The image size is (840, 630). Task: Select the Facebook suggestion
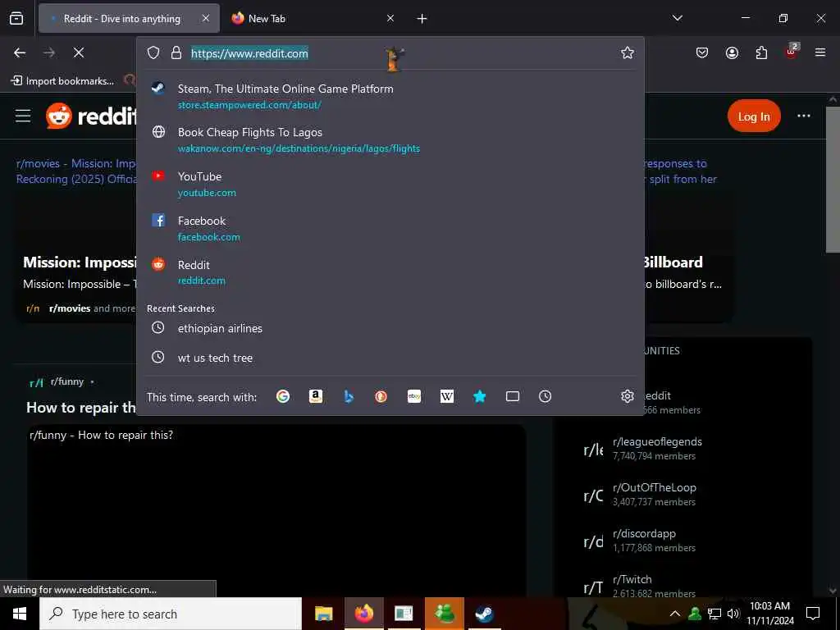click(390, 228)
